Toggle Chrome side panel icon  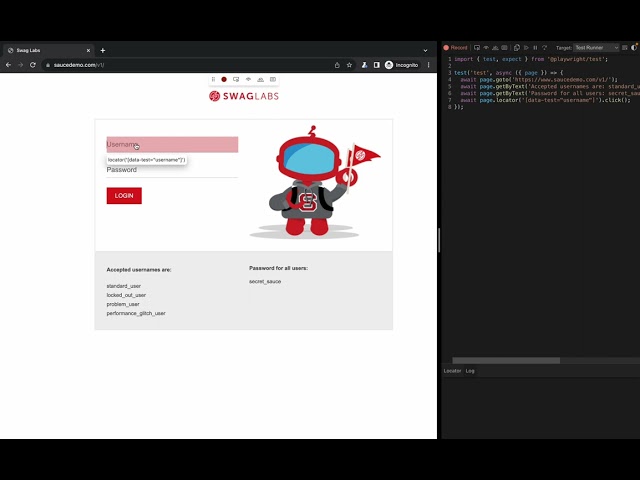tap(376, 65)
